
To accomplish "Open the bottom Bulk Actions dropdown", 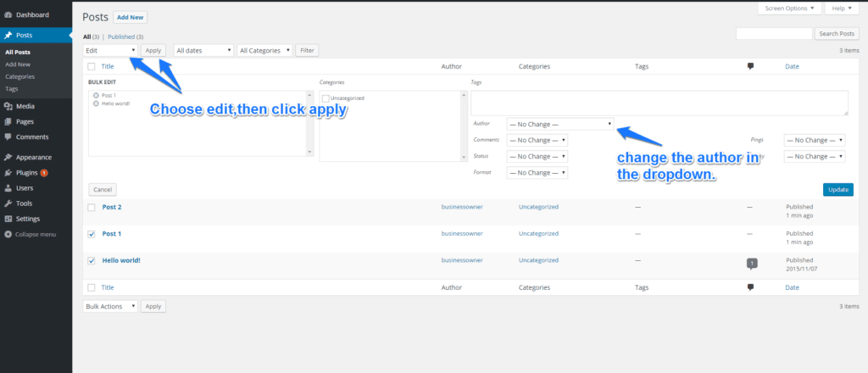I will coord(110,306).
